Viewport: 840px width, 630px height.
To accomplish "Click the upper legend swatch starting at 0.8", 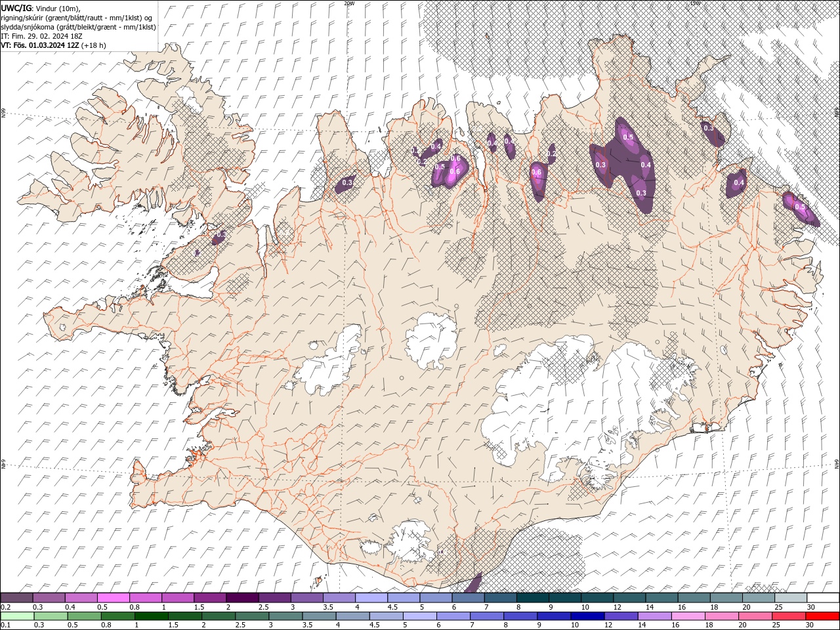I will click(x=146, y=597).
